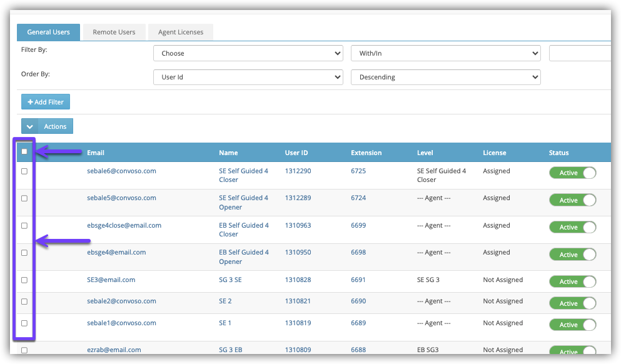Open sebale5@convoso.com email link
The height and width of the screenshot is (364, 621).
point(121,198)
